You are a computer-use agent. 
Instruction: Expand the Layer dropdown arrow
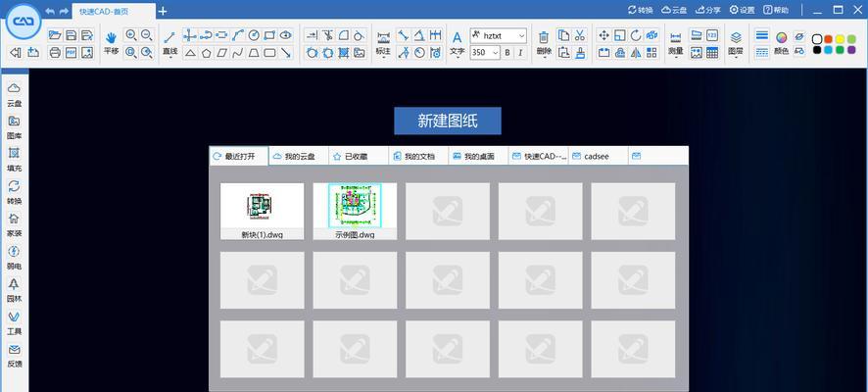point(736,57)
